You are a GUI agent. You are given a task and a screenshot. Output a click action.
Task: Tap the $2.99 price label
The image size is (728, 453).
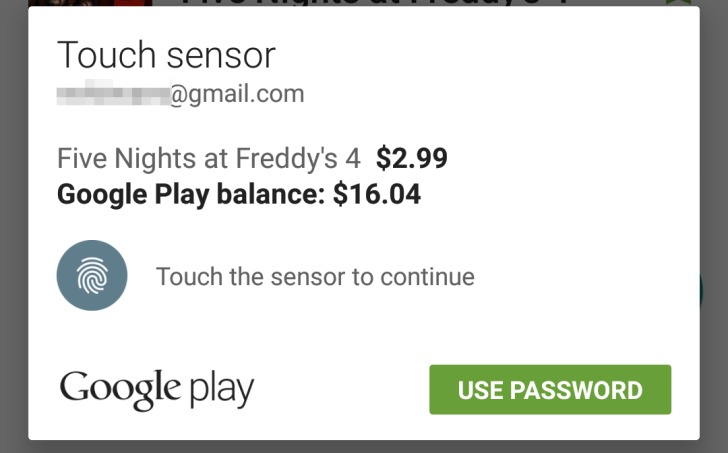pyautogui.click(x=412, y=158)
